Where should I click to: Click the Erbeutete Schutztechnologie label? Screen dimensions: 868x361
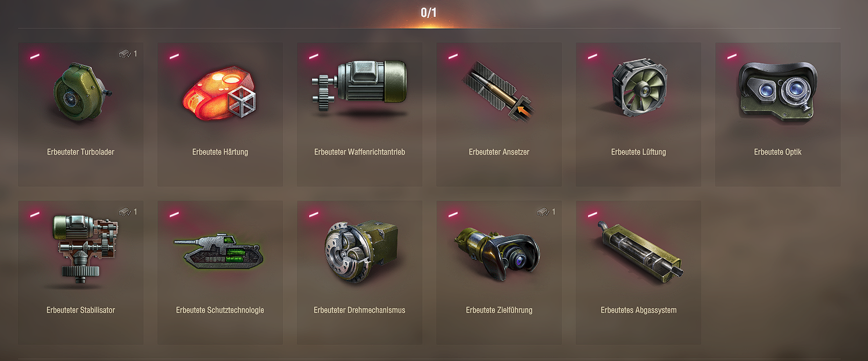pyautogui.click(x=220, y=310)
